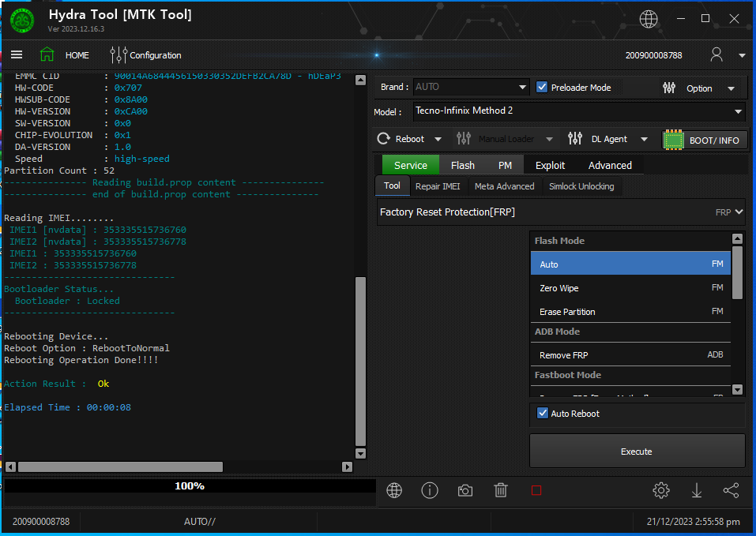Select Auto flash mode option
The height and width of the screenshot is (536, 756).
[x=630, y=264]
